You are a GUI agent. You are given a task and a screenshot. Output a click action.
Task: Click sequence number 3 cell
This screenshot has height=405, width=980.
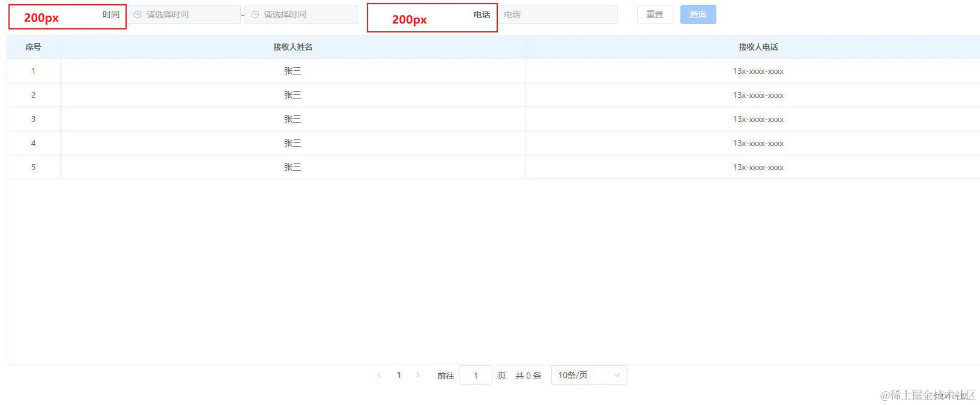(34, 119)
